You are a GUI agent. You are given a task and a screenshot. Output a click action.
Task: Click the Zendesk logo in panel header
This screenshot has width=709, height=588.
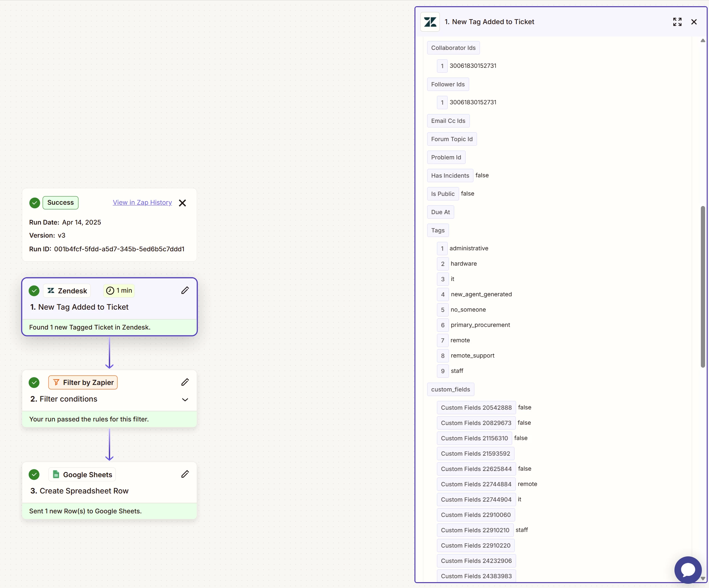[430, 22]
